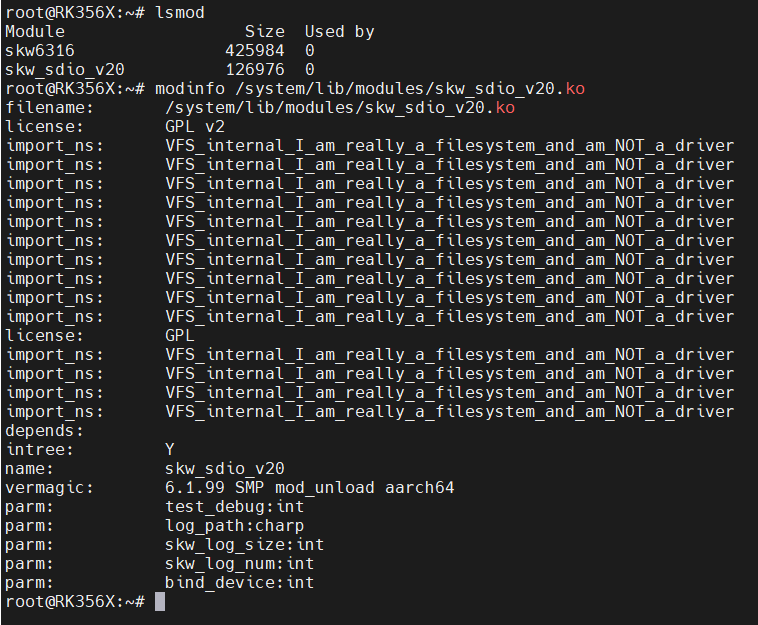Click the module size 126976
The image size is (758, 625).
[255, 70]
